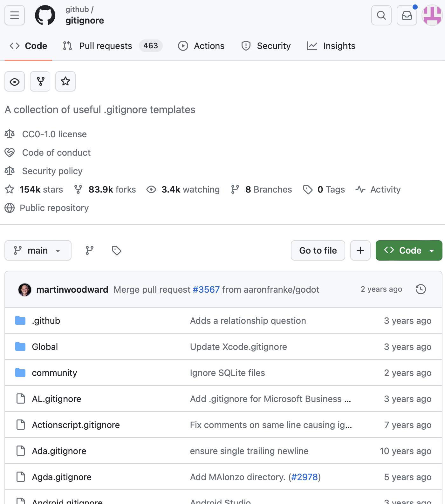Open the hamburger navigation menu
The width and height of the screenshot is (445, 504).
click(x=15, y=15)
